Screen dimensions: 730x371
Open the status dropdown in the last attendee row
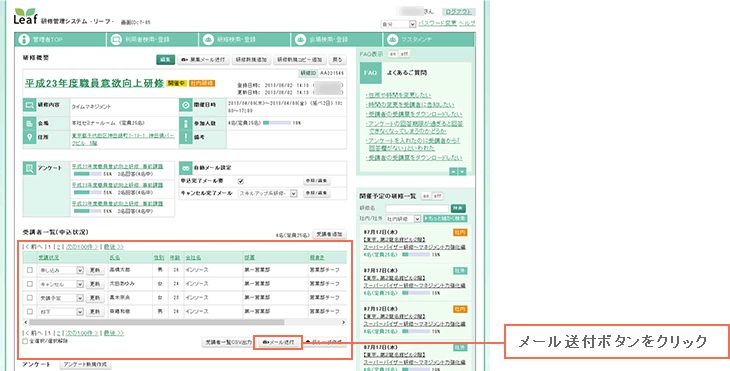(61, 311)
